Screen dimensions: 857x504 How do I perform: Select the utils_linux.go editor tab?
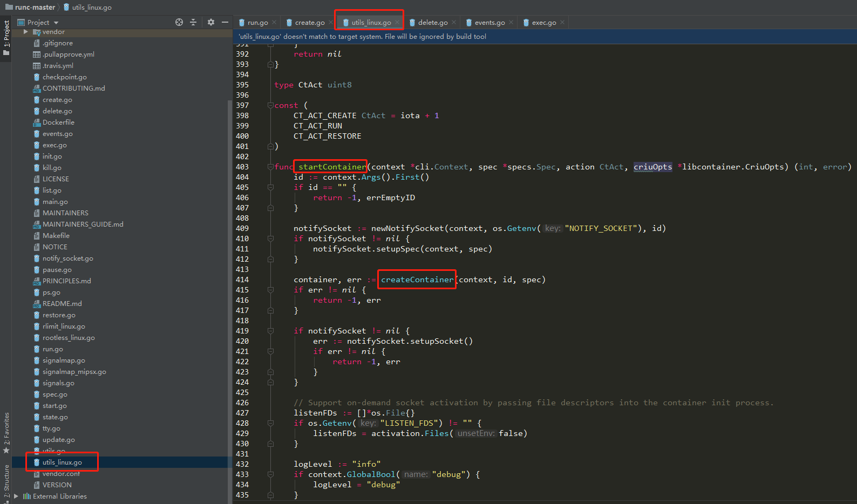[x=371, y=23]
